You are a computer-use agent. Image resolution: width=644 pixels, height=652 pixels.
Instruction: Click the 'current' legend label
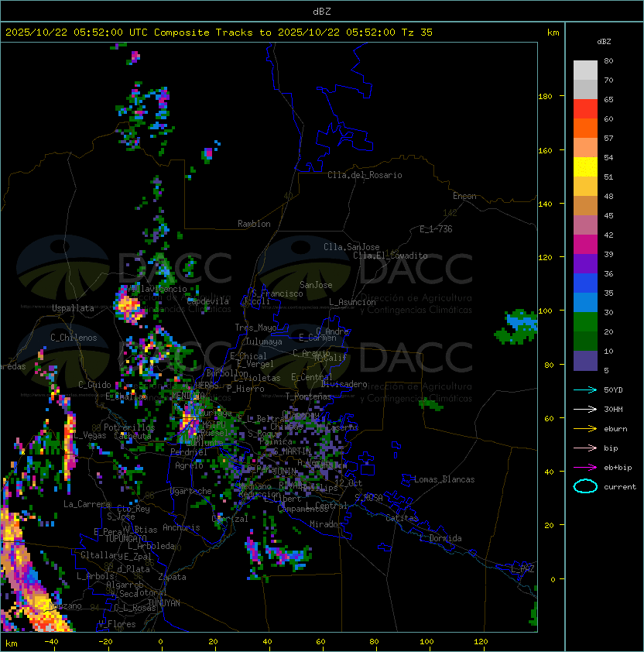click(x=620, y=487)
